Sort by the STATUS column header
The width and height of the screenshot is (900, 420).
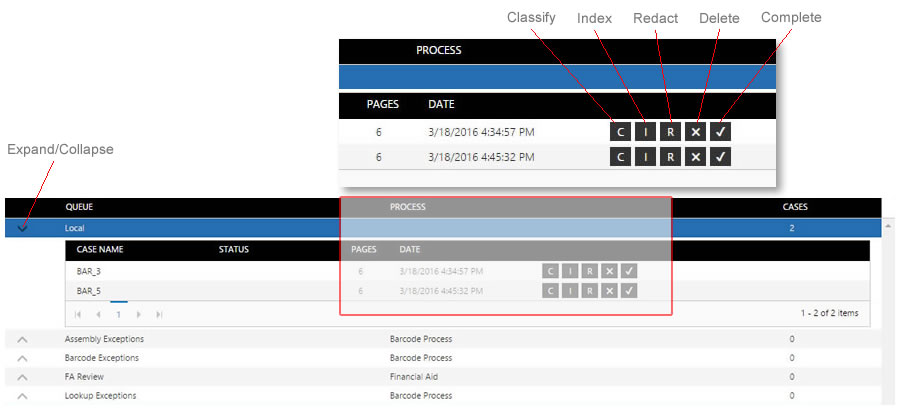click(234, 250)
